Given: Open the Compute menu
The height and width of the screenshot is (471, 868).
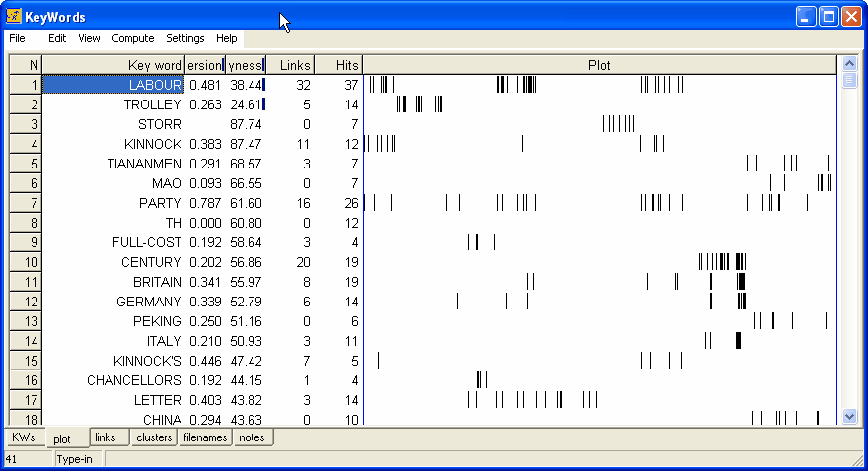Looking at the screenshot, I should coord(133,38).
